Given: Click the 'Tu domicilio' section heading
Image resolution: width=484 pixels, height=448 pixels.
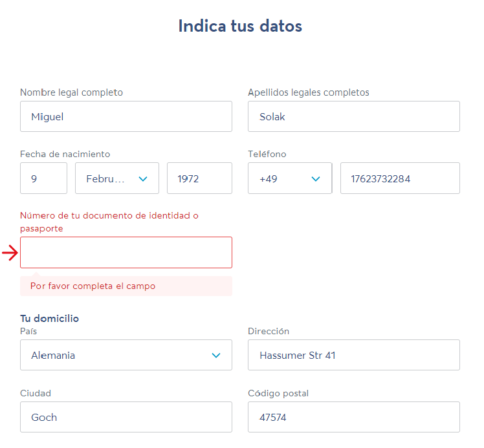Looking at the screenshot, I should click(49, 319).
